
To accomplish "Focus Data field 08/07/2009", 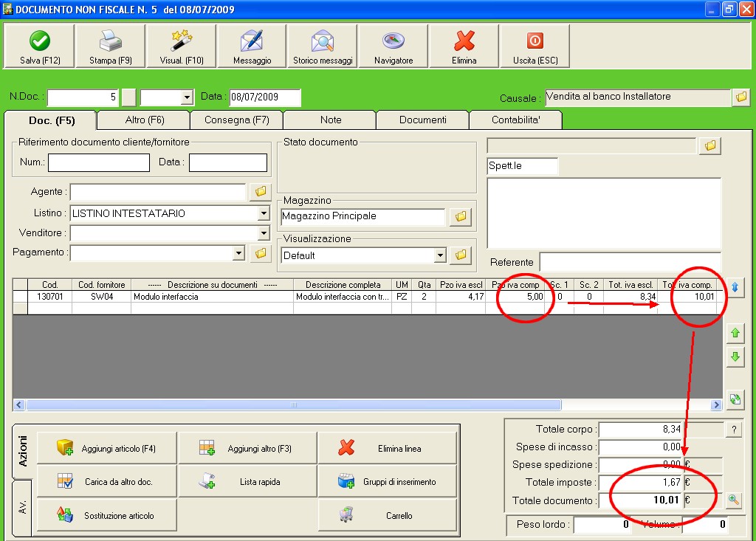I will pyautogui.click(x=265, y=97).
